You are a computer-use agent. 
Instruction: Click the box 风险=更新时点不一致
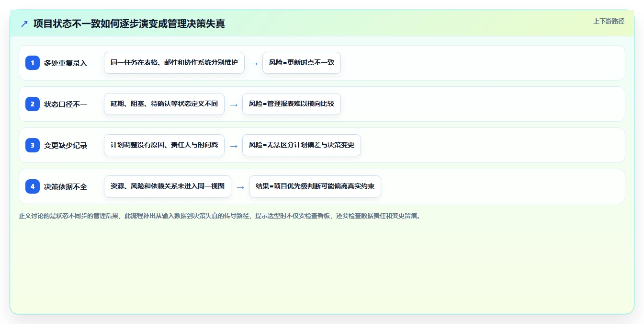point(302,63)
